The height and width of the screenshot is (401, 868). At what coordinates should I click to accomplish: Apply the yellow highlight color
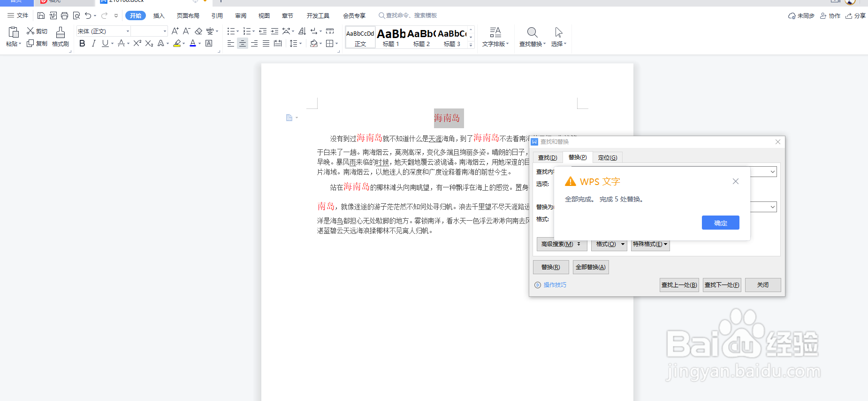tap(177, 43)
